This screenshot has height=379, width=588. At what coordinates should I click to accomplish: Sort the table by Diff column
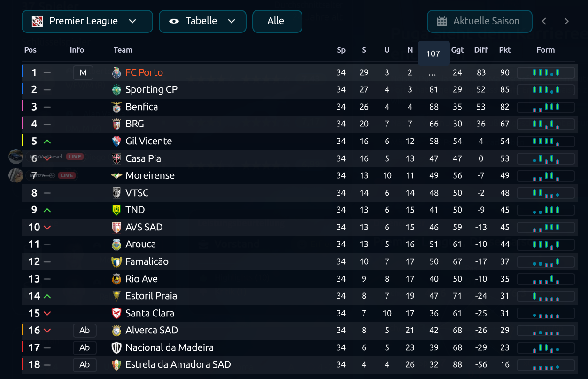[x=481, y=50]
